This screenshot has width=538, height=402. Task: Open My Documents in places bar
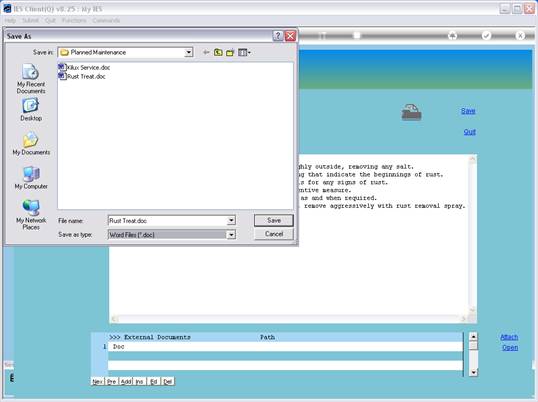(31, 143)
